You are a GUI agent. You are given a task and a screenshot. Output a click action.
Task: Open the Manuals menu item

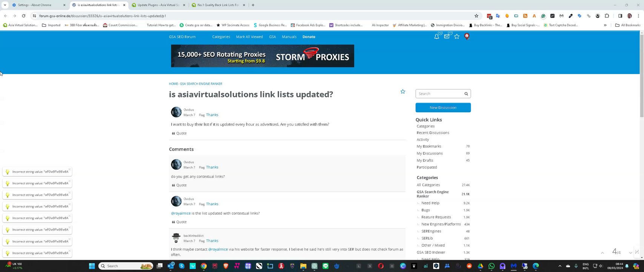pos(289,37)
